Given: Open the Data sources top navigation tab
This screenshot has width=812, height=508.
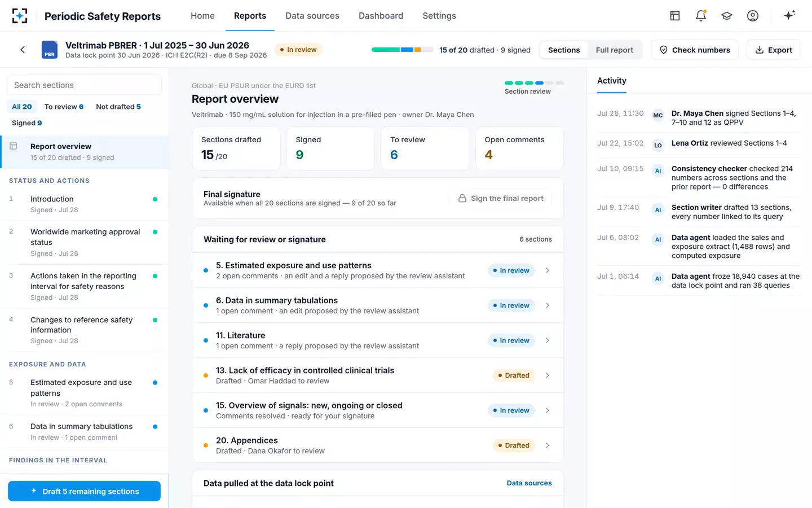Looking at the screenshot, I should [312, 16].
